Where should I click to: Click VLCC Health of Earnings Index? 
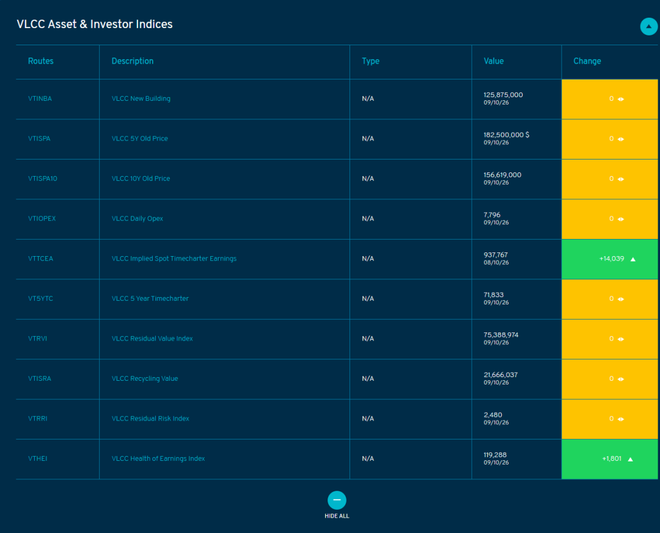click(x=158, y=458)
